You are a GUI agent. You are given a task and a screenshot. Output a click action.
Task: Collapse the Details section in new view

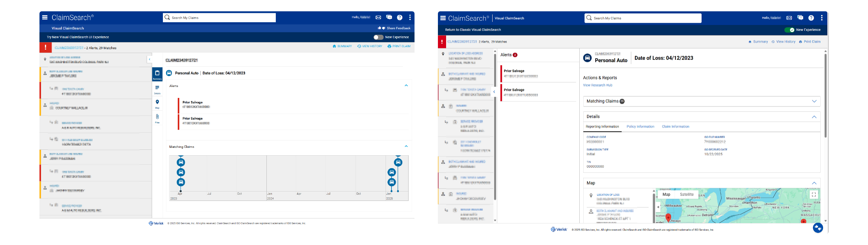pos(814,117)
